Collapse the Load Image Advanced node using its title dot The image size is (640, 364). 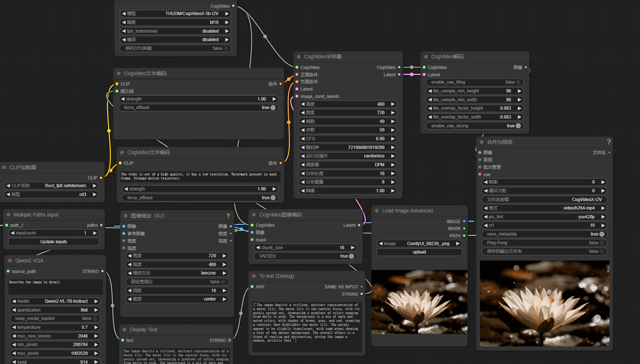point(377,211)
